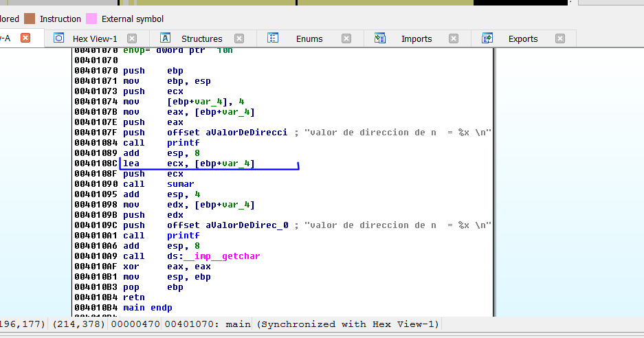The width and height of the screenshot is (644, 338).
Task: Click the Hex View-1 tab icon
Action: [x=59, y=38]
